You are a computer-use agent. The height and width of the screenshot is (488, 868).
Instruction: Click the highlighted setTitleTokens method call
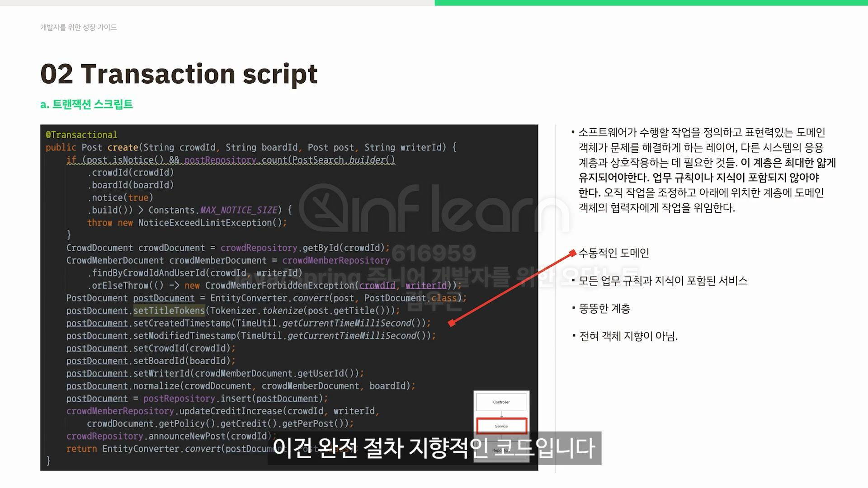(169, 310)
